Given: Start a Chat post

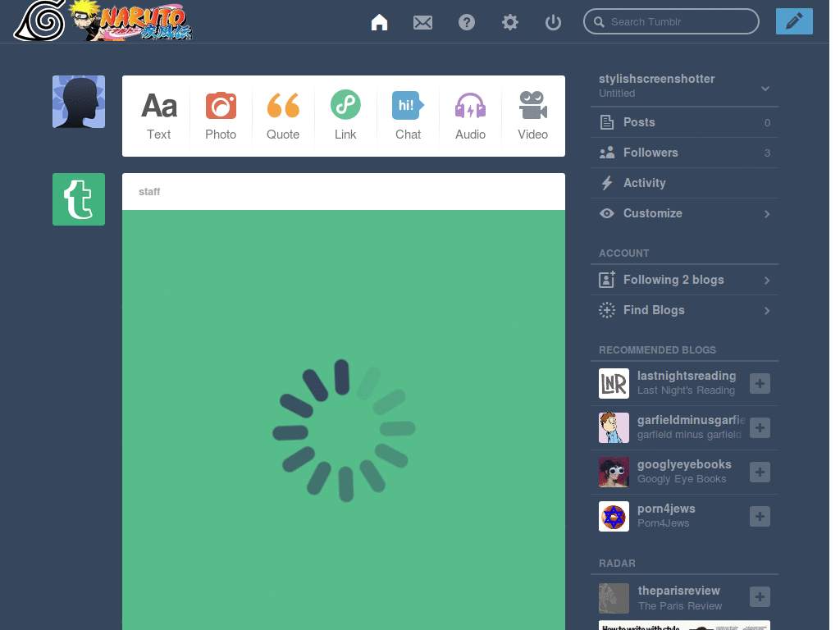Looking at the screenshot, I should pyautogui.click(x=408, y=116).
